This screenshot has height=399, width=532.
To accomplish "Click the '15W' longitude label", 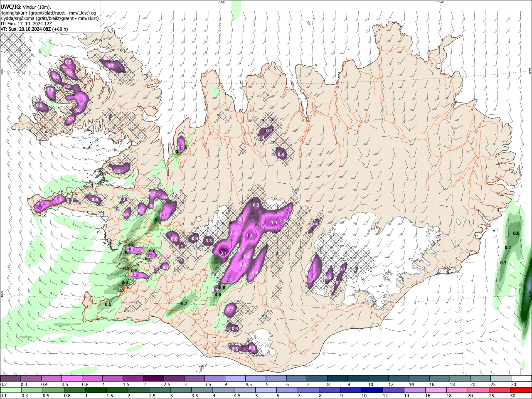I will tap(440, 2).
